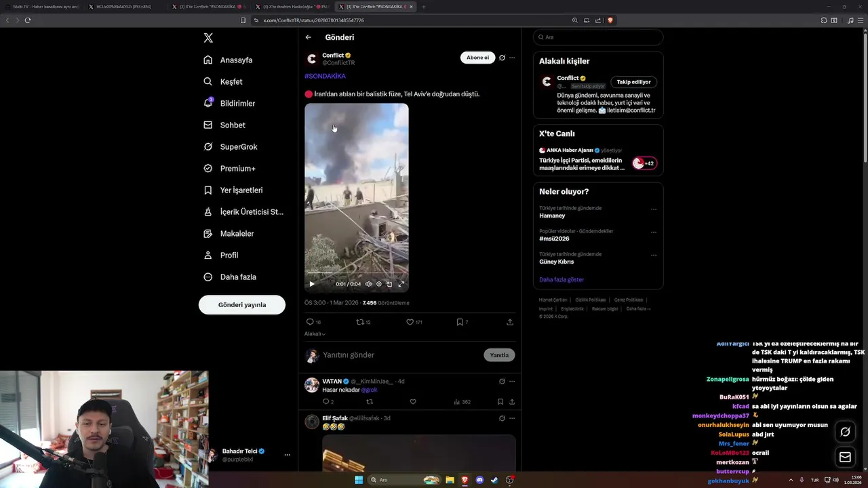Like VATAN's reply

[x=413, y=402]
